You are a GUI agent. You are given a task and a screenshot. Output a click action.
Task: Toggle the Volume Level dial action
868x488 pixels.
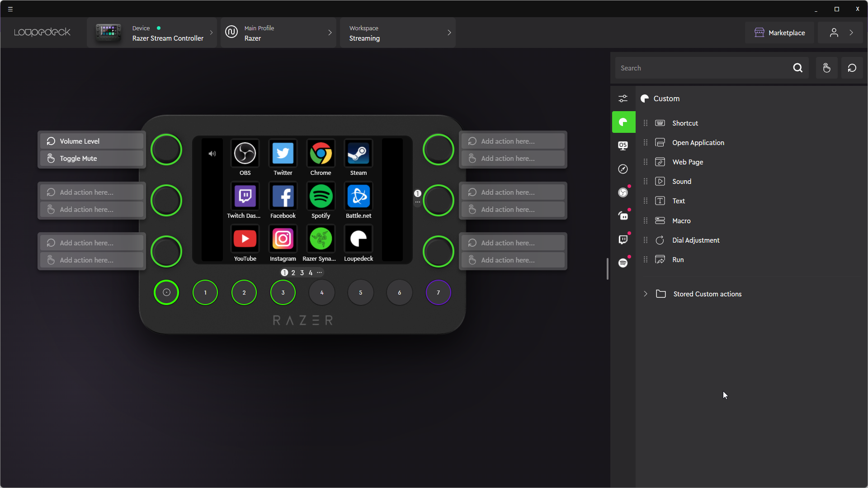tap(92, 141)
